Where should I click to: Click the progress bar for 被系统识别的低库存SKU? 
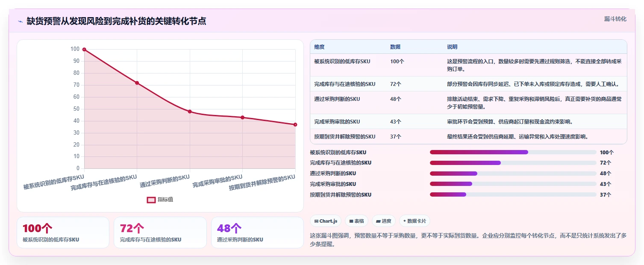(513, 152)
